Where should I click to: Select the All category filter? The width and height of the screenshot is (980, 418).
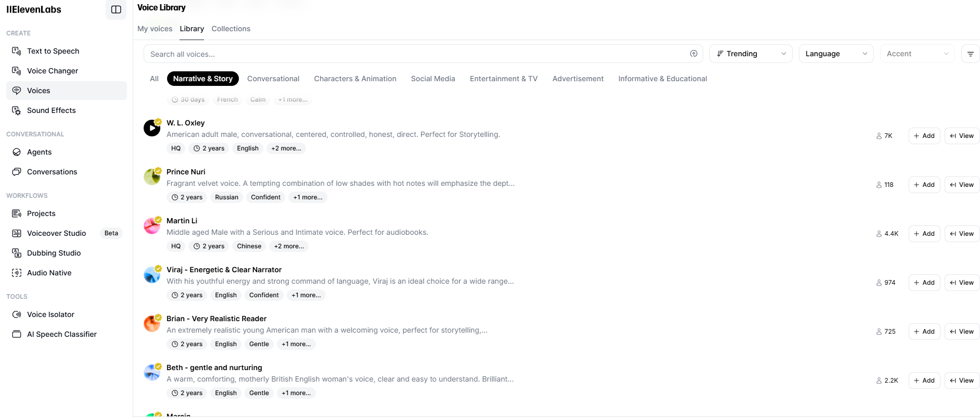click(x=154, y=79)
